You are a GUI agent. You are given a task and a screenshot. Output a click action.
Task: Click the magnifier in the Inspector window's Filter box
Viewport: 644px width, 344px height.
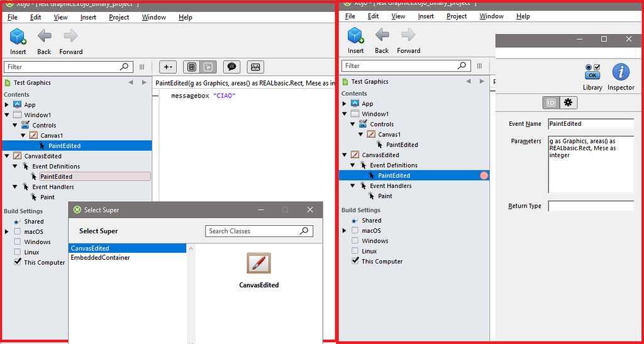point(462,65)
